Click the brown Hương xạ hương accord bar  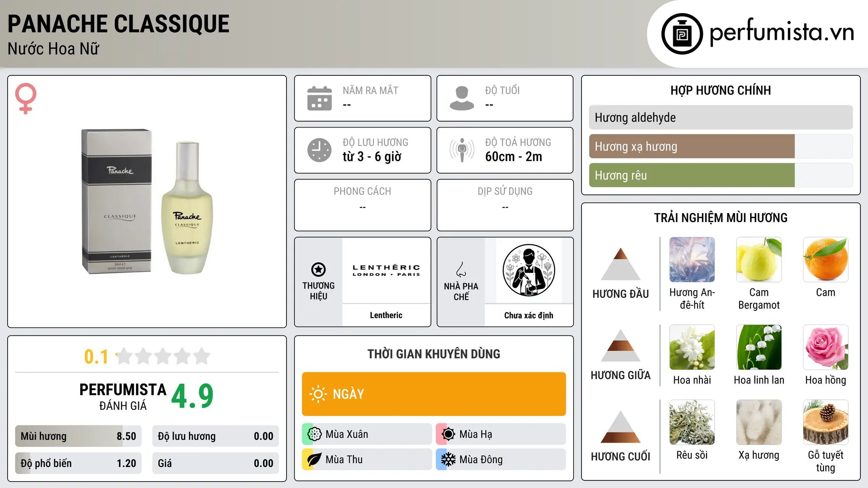coord(721,146)
